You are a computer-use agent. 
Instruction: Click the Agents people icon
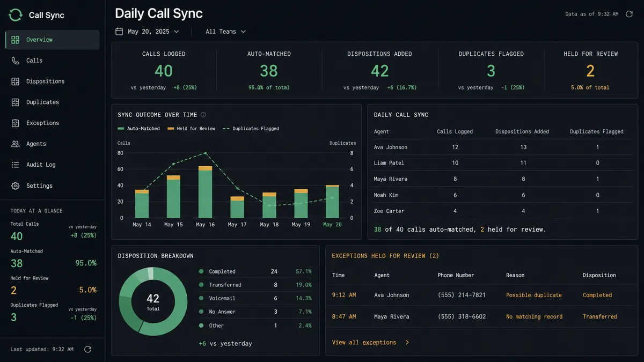15,144
